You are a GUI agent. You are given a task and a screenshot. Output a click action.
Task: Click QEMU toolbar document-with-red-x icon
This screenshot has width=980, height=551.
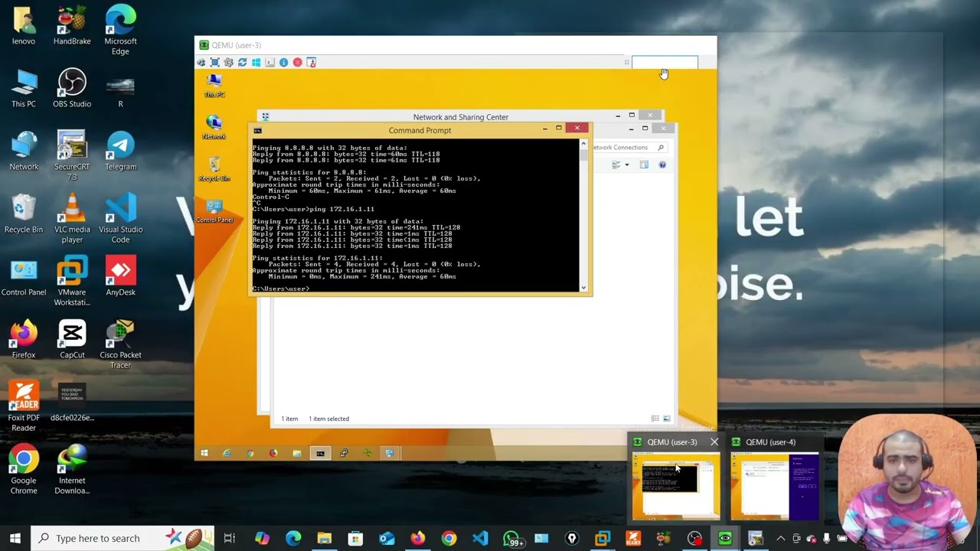point(311,63)
